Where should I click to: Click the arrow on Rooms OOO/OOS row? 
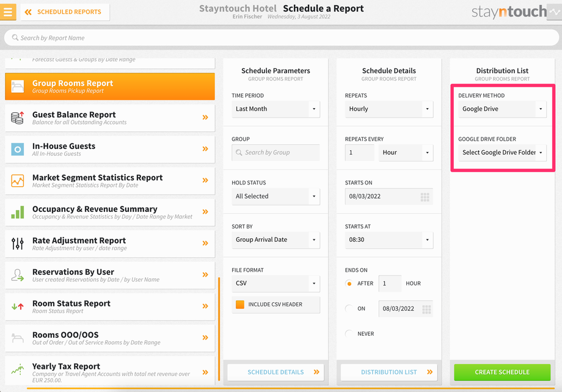205,338
